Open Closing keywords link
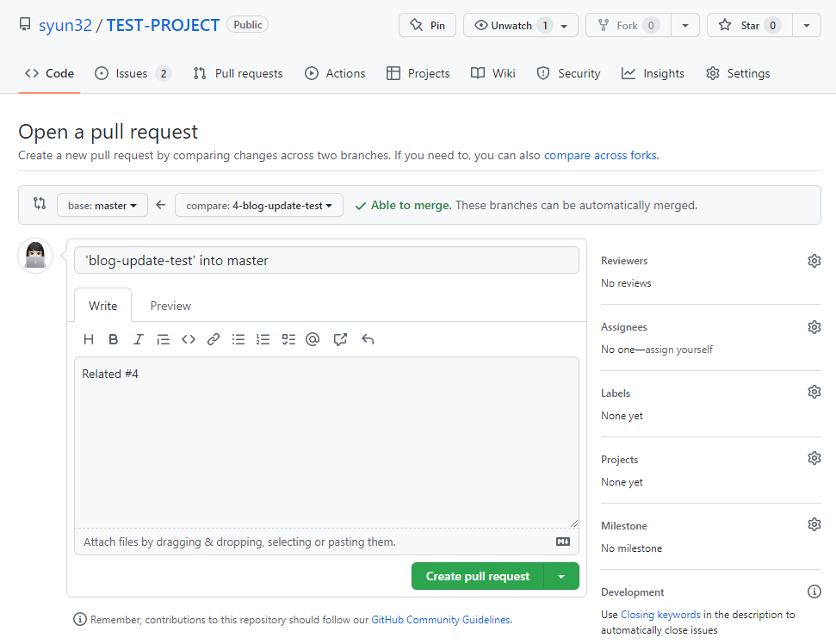 click(660, 614)
